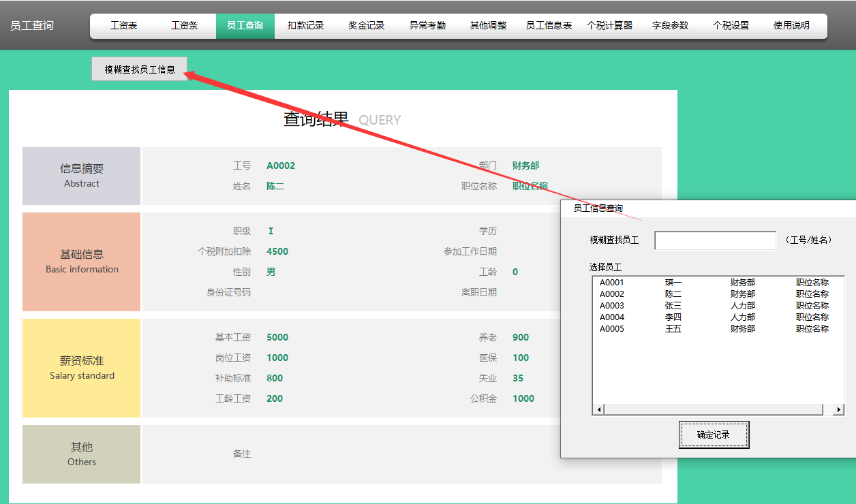Click the left scrollbar arrow in the dialog

599,409
